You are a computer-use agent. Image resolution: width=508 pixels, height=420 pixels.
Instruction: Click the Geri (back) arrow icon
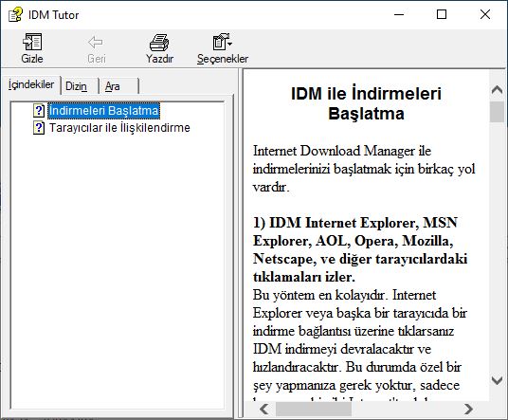[x=96, y=42]
